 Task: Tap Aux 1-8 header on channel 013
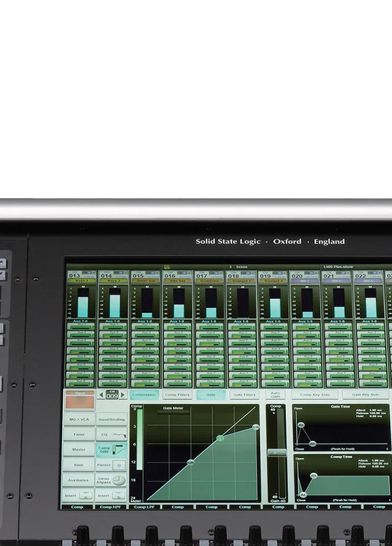coord(81,321)
